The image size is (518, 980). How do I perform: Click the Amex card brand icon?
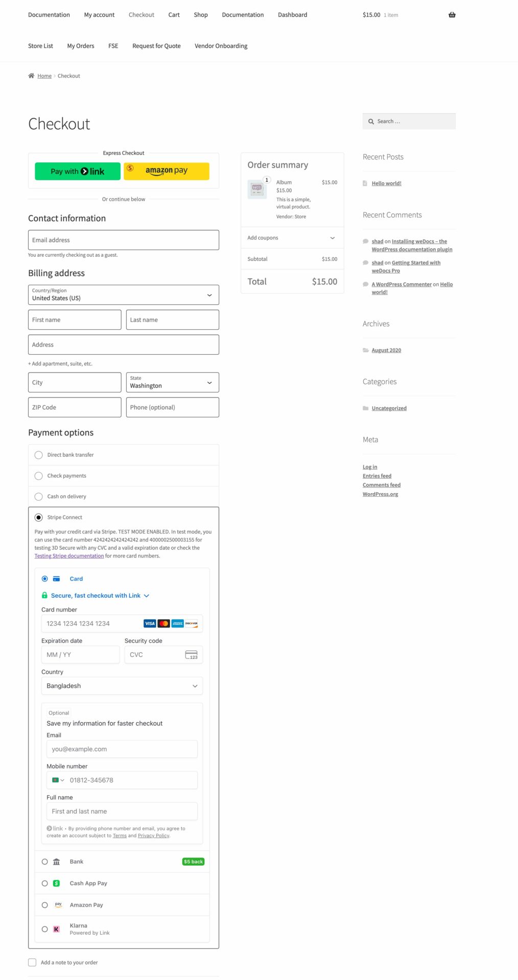[x=177, y=623]
